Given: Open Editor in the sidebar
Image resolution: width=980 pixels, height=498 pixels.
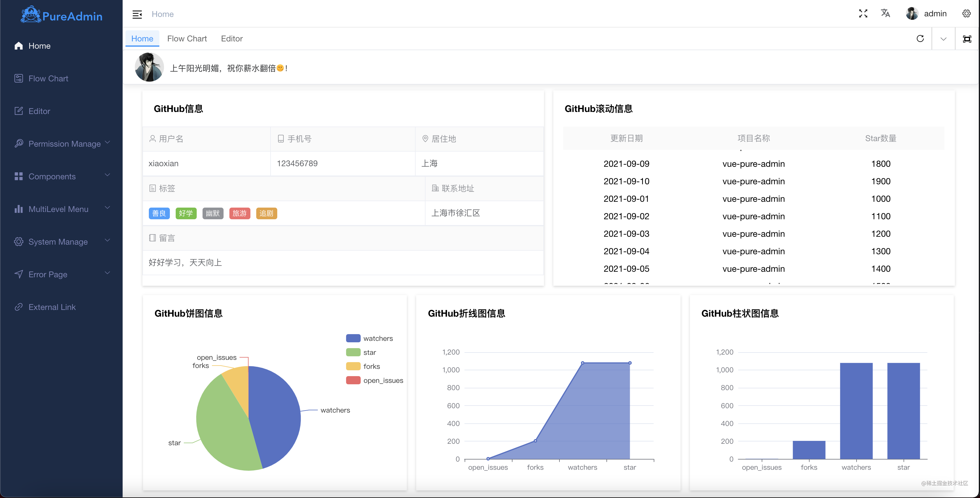Looking at the screenshot, I should point(61,111).
